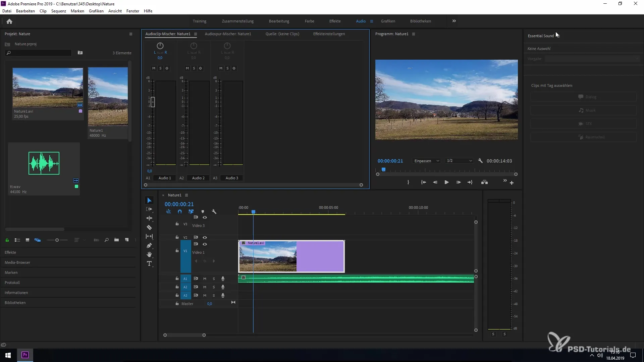This screenshot has height=362, width=644.
Task: Switch project panel to list view
Action: pos(17,240)
